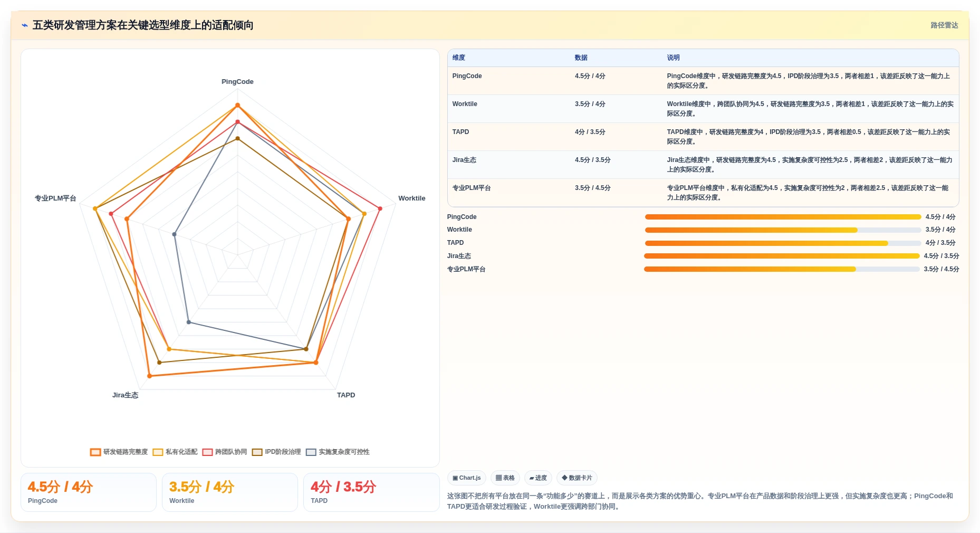Select the 专业PLM平台 table row name
This screenshot has width=980, height=533.
[472, 188]
